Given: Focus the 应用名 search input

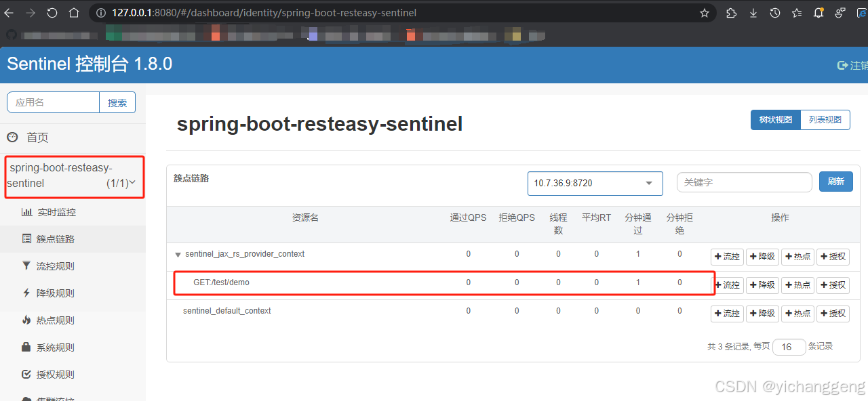Looking at the screenshot, I should [53, 102].
